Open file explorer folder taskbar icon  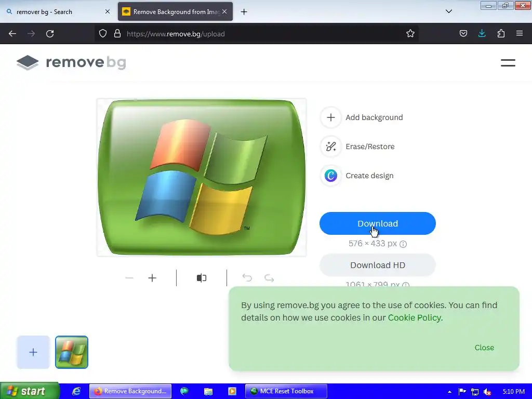pyautogui.click(x=208, y=391)
